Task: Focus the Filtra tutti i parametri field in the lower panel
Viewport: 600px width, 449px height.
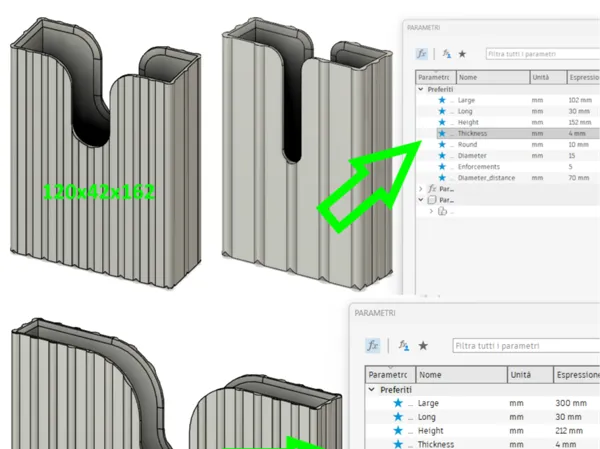Action: point(526,346)
